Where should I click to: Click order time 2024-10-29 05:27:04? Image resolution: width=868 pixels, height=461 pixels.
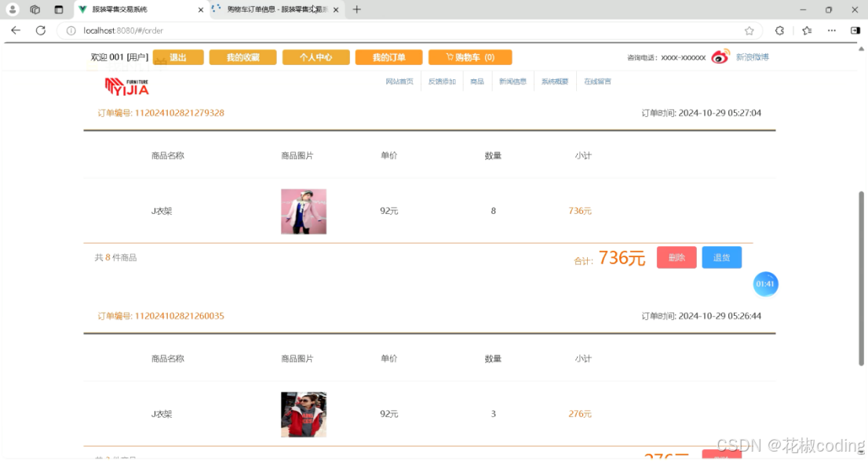[x=720, y=113]
